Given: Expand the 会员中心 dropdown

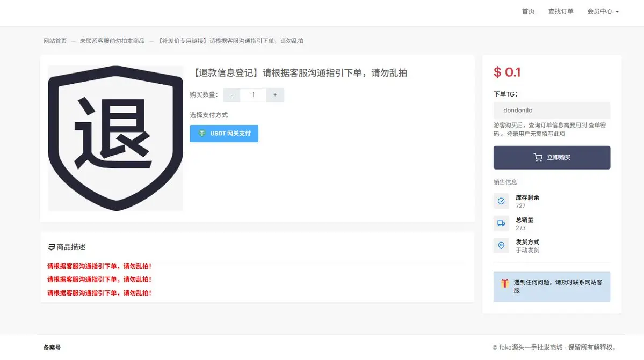Looking at the screenshot, I should 603,11.
